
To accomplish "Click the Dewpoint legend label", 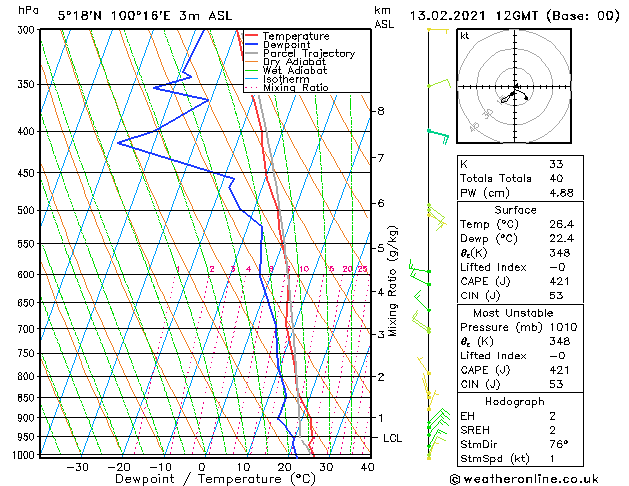I will point(286,45).
